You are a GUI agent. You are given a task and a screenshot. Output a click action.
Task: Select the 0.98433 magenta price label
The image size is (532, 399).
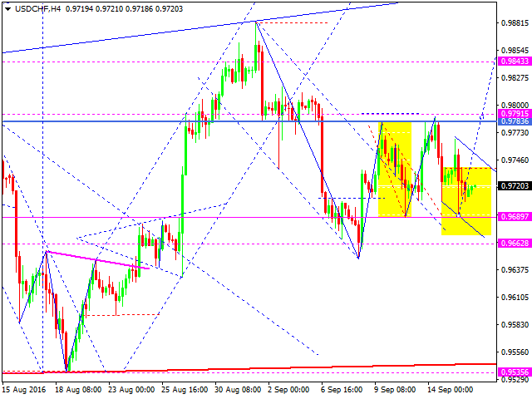[515, 61]
